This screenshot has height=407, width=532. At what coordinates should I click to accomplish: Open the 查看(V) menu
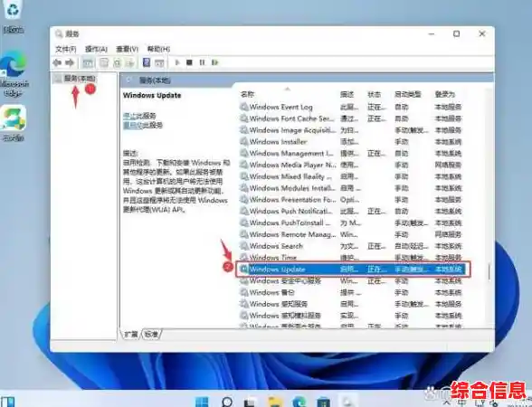128,49
